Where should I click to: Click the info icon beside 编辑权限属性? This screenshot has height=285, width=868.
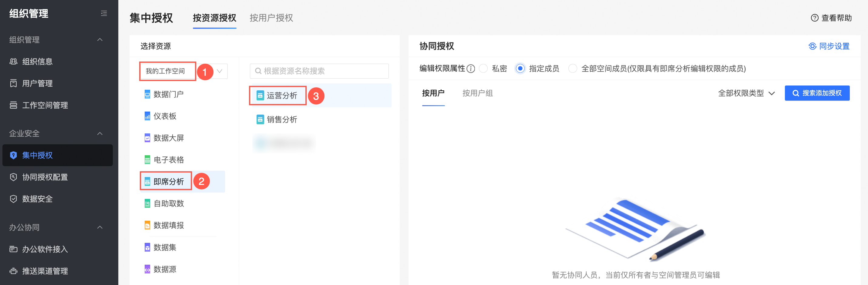pyautogui.click(x=471, y=69)
